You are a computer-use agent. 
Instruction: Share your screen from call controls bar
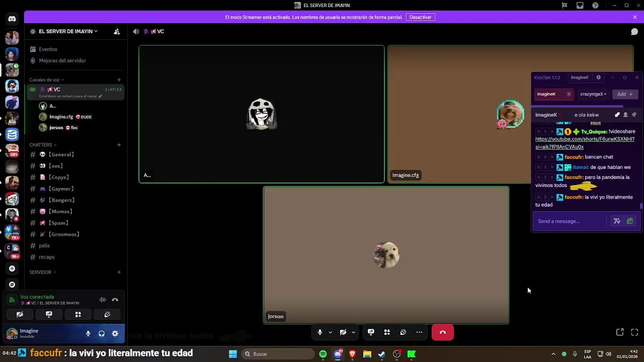point(371,332)
